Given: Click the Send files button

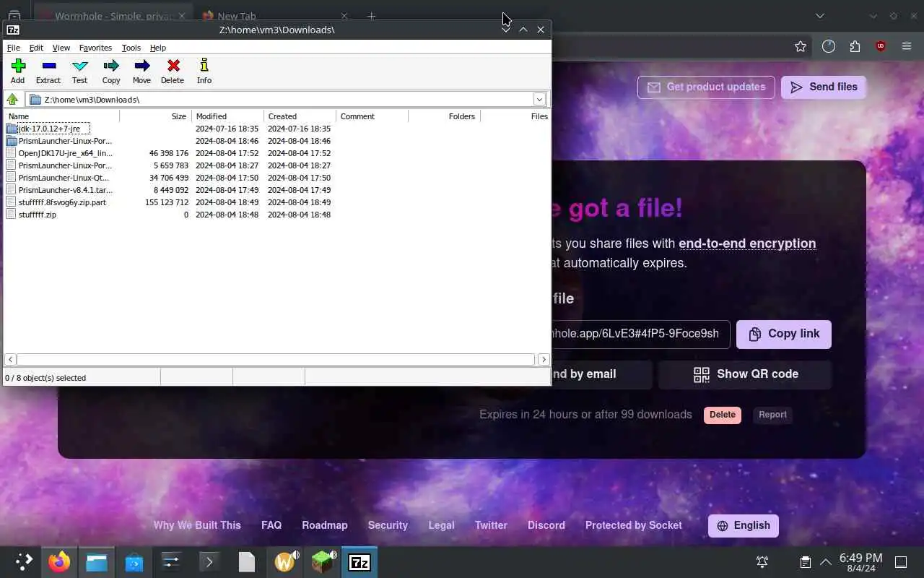Looking at the screenshot, I should 823,87.
